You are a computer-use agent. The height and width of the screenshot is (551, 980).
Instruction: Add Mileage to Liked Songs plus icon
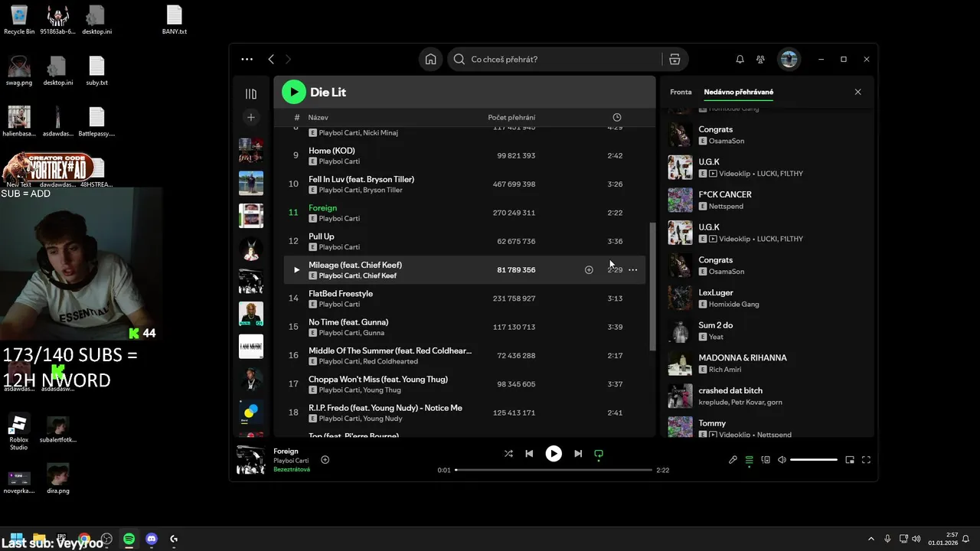[x=589, y=269]
